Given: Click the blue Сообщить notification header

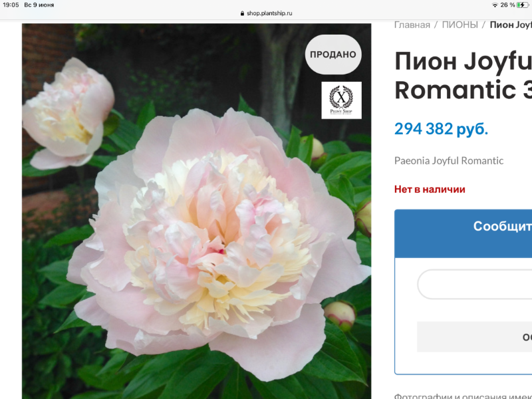Looking at the screenshot, I should coord(463,233).
